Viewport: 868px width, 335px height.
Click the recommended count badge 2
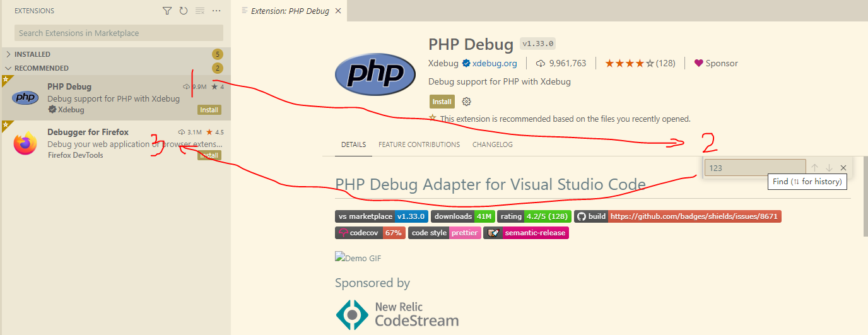pos(218,68)
